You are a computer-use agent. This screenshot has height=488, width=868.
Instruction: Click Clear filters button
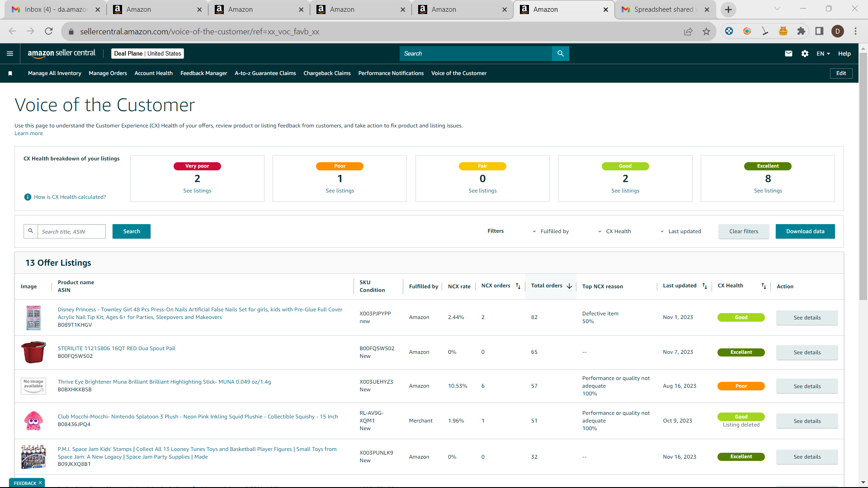point(744,231)
